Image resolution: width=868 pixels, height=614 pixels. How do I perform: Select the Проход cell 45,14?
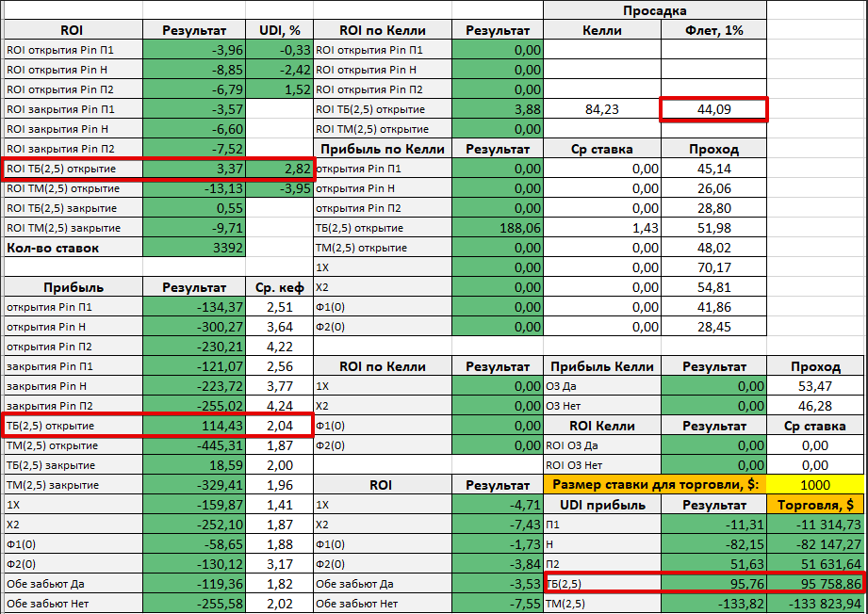click(x=713, y=169)
